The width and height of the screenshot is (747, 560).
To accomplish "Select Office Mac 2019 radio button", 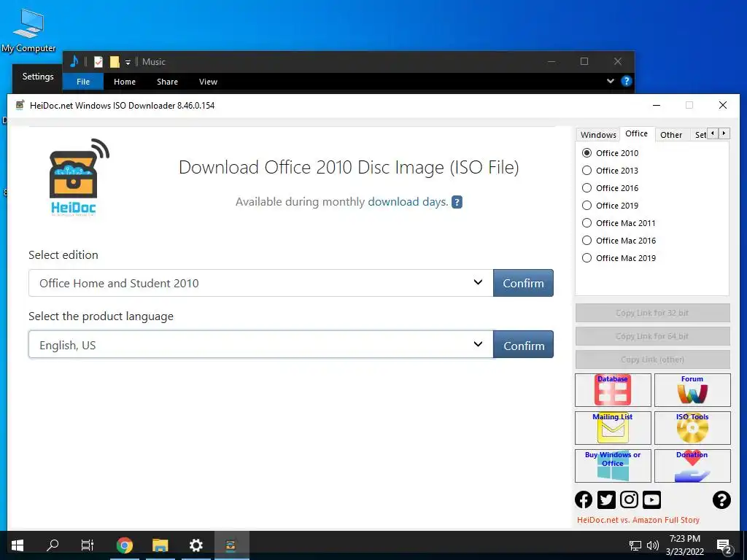I will point(587,258).
